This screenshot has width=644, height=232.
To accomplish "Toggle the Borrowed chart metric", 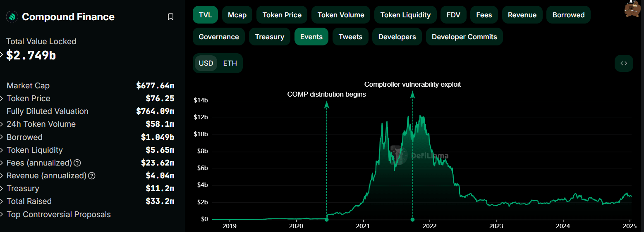I will click(568, 15).
